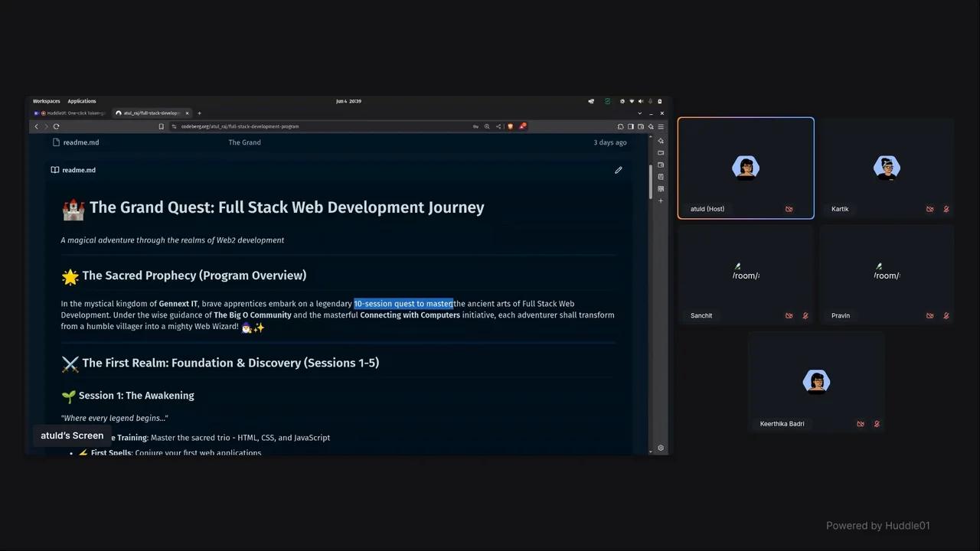
Task: Open the commit via the 3 days ago link
Action: 609,142
